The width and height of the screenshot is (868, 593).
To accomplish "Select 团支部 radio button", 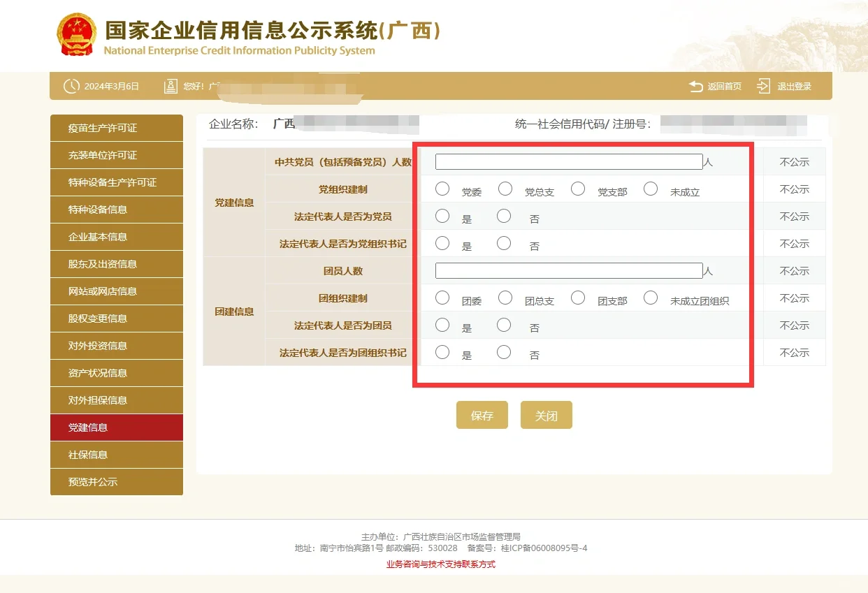I will [x=578, y=298].
